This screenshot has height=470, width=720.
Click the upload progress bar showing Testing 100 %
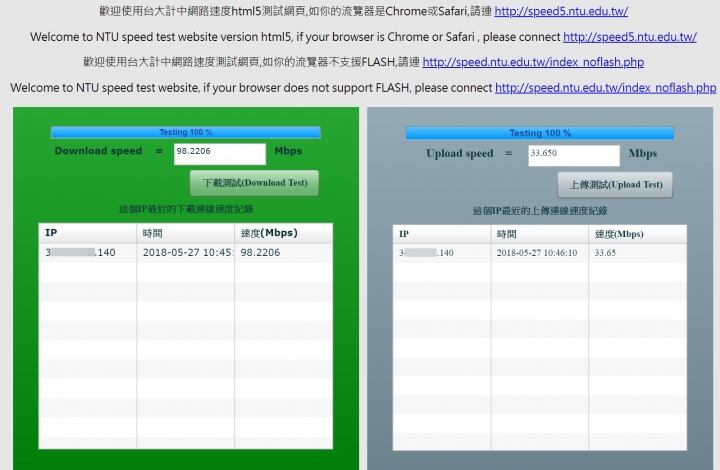click(540, 133)
